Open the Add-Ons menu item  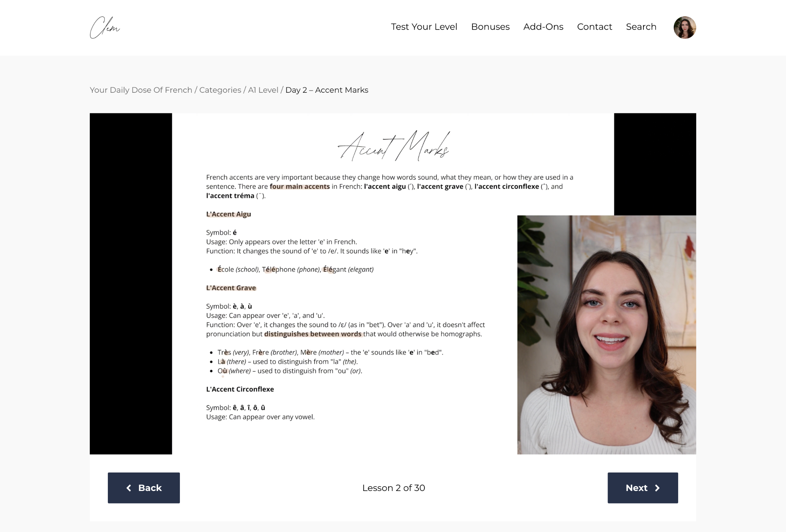(x=543, y=27)
